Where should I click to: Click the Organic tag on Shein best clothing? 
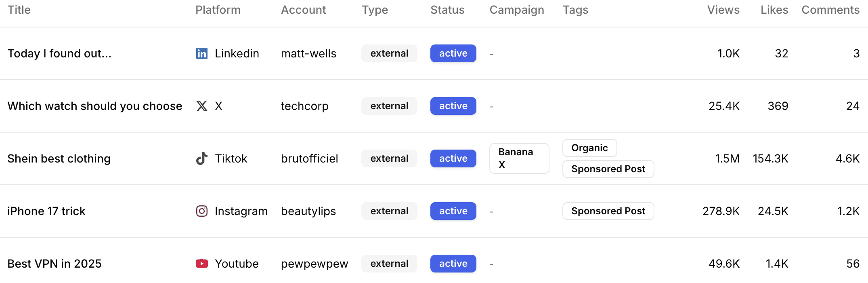click(589, 148)
